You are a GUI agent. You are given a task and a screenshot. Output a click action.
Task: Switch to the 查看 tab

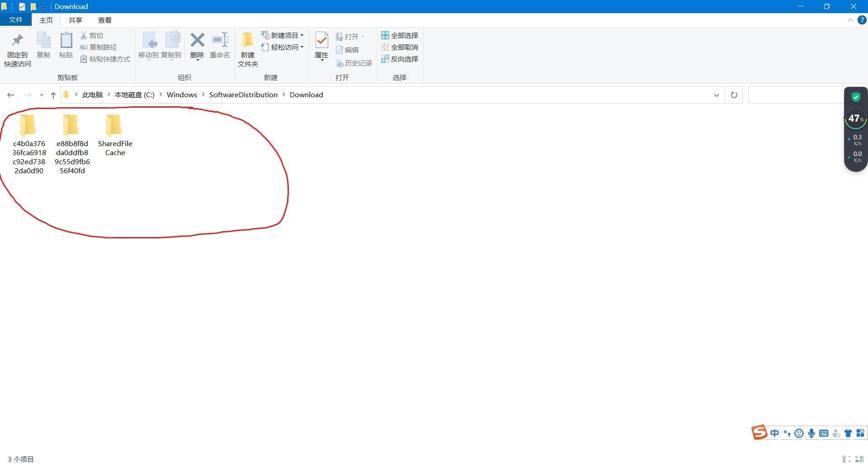[104, 20]
